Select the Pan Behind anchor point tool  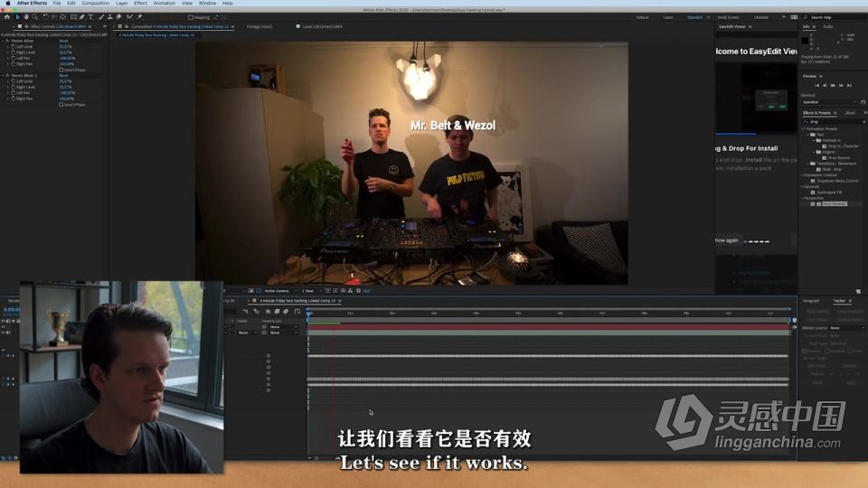coord(62,17)
